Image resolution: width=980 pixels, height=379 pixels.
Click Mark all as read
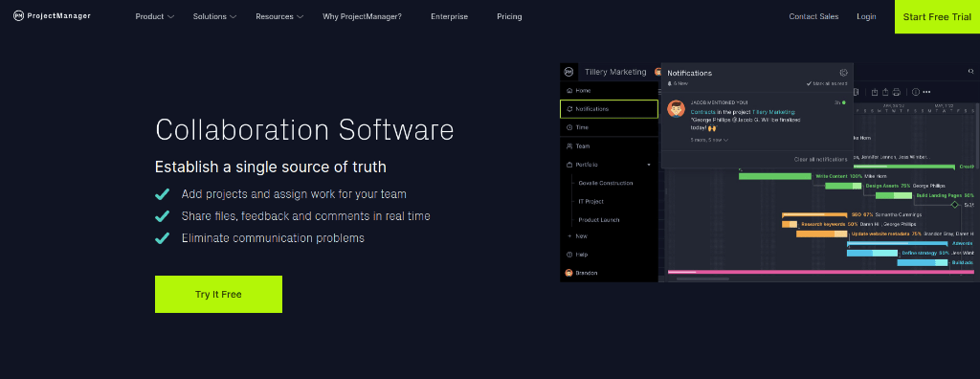(x=827, y=83)
